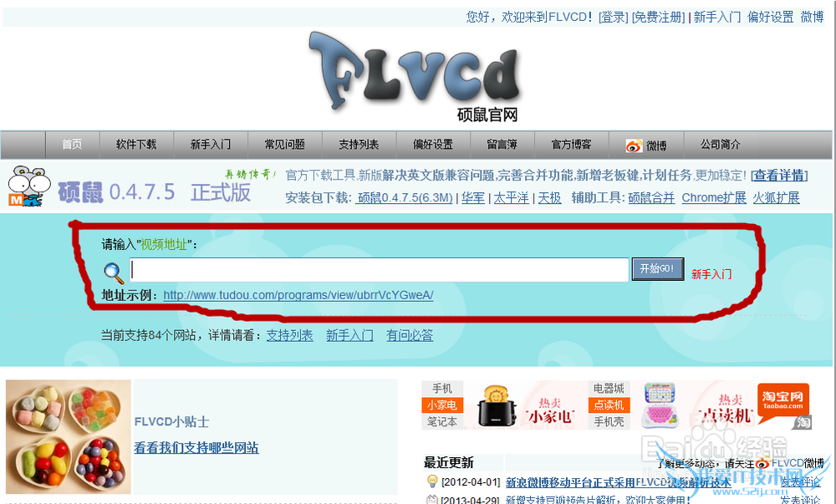Image resolution: width=836 pixels, height=504 pixels.
Task: Click the FLVCD logo image
Action: tap(415, 72)
